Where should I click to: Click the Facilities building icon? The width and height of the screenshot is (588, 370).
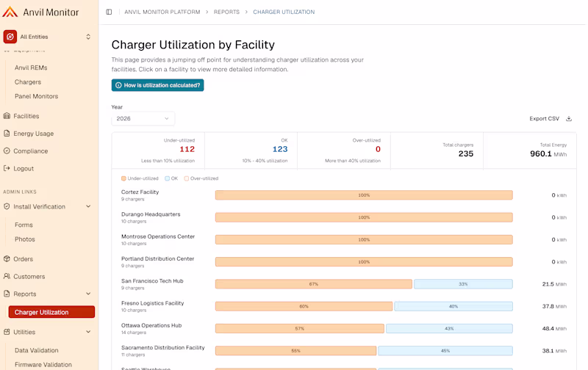pos(7,116)
